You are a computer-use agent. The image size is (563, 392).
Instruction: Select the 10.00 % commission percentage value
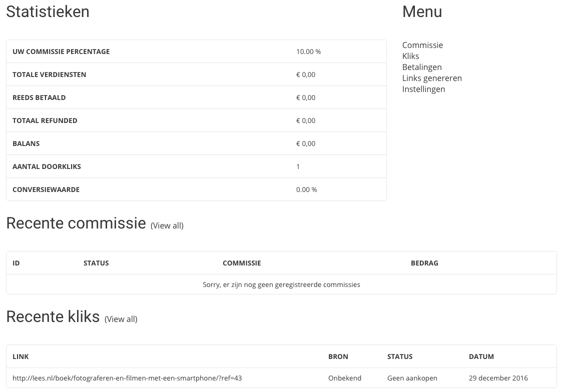coord(308,51)
